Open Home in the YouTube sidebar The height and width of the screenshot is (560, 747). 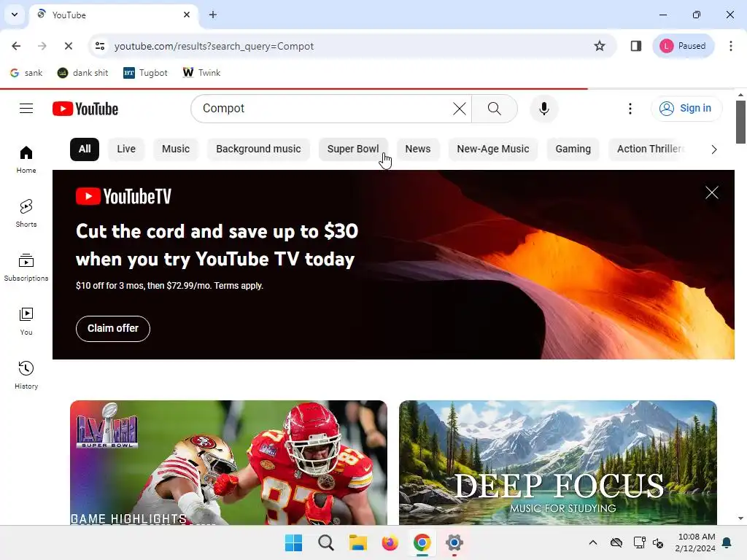(x=26, y=160)
